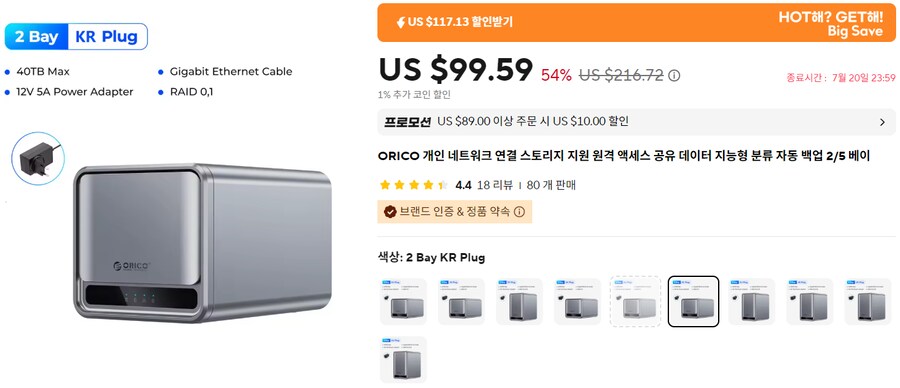The image size is (900, 388).
Task: Click the ORICO logo on NAS image
Action: (x=131, y=266)
